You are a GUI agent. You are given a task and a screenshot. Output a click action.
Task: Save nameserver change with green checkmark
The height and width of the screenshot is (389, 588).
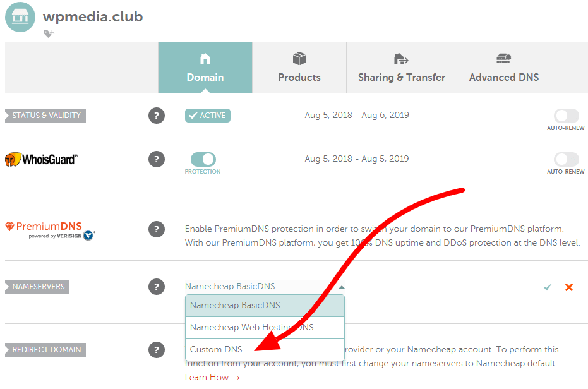click(547, 286)
